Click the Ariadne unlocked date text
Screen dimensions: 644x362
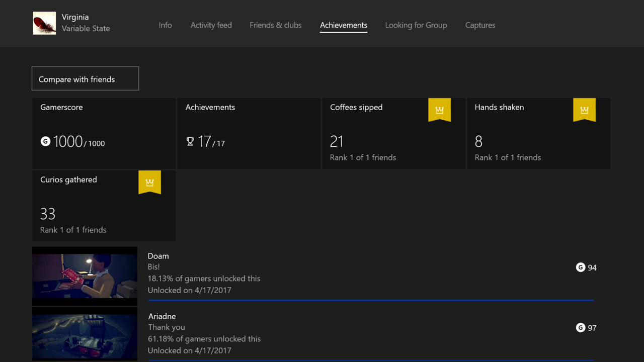pyautogui.click(x=190, y=350)
